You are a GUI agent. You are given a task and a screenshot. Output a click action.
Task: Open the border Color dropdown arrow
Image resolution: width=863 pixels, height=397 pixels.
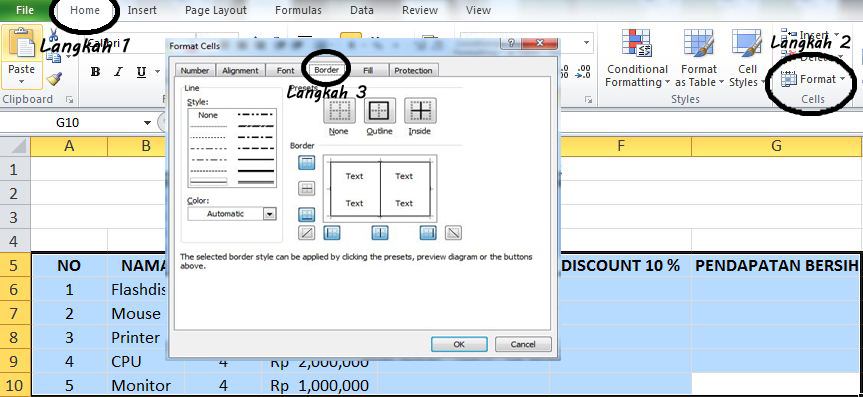coord(269,214)
